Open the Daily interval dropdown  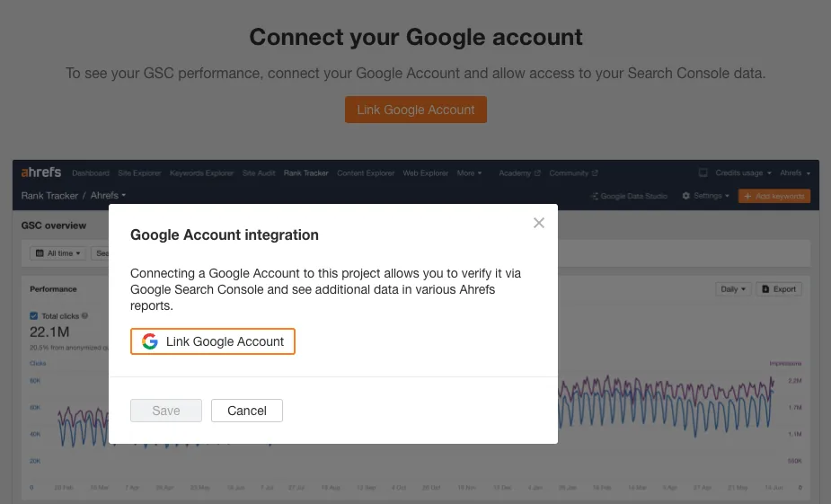(x=733, y=288)
